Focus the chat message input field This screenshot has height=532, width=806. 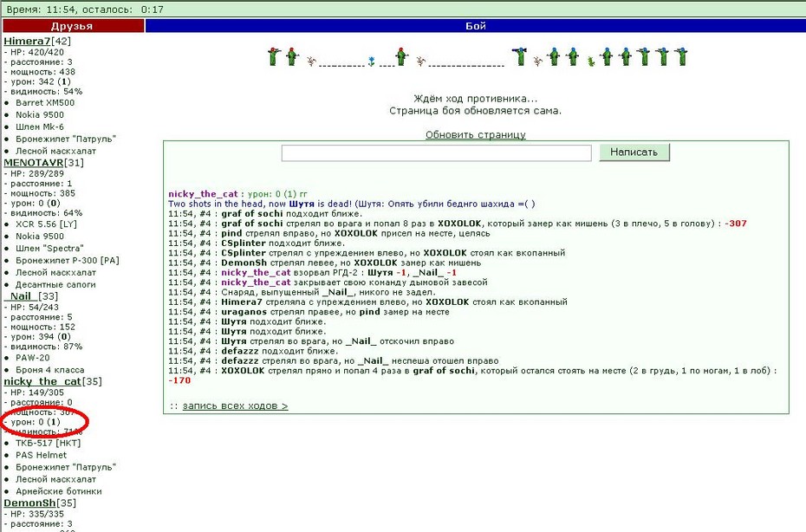coord(437,152)
